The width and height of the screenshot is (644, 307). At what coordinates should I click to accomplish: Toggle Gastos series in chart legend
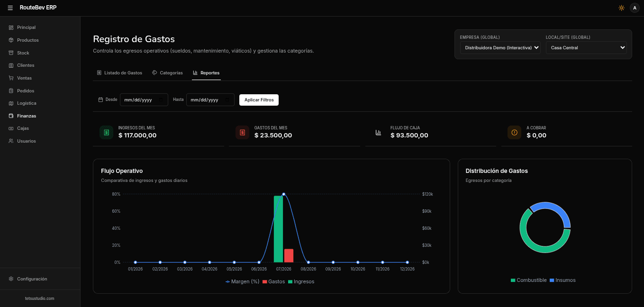tap(273, 281)
